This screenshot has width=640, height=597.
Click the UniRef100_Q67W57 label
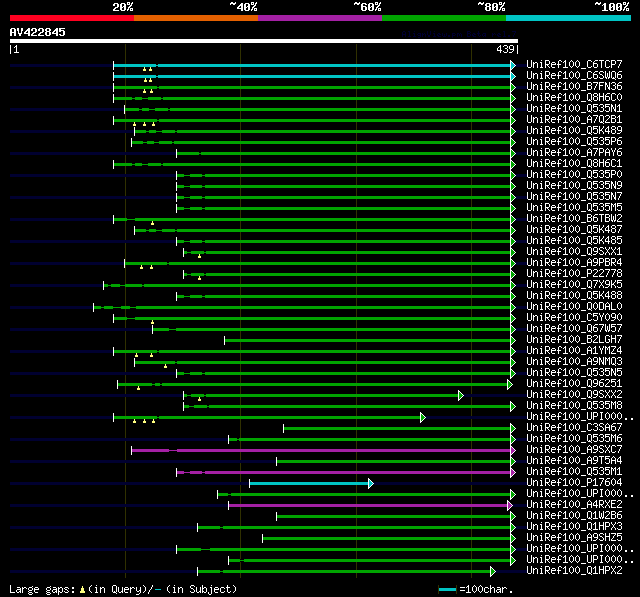tap(574, 329)
